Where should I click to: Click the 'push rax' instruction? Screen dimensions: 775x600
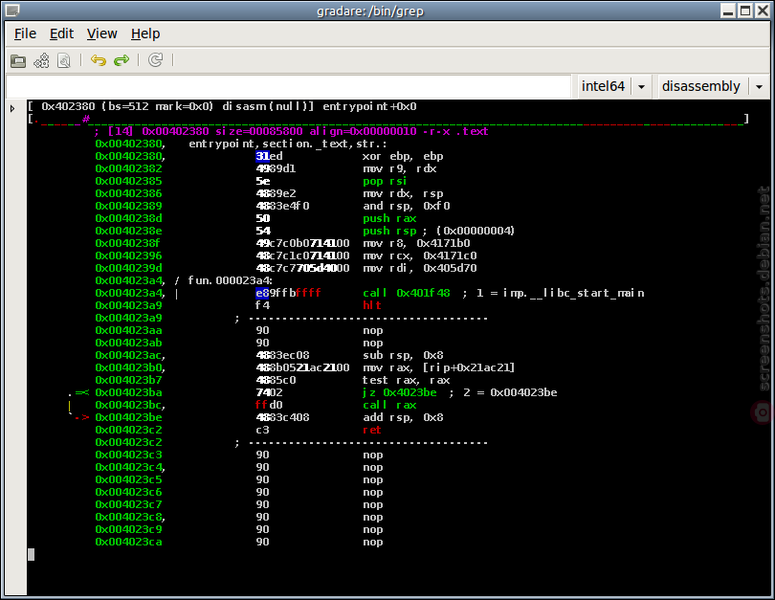[x=389, y=218]
